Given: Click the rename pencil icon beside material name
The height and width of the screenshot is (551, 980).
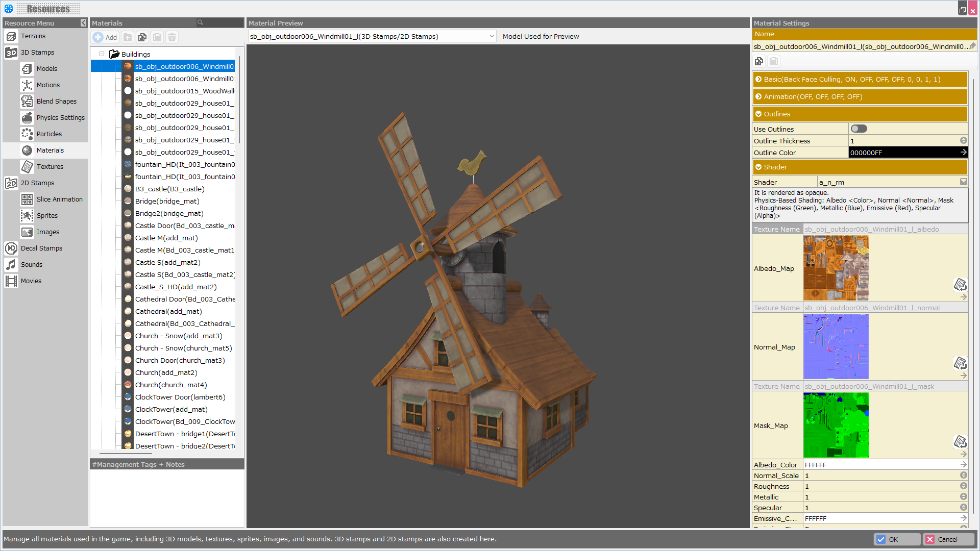Looking at the screenshot, I should [972, 46].
